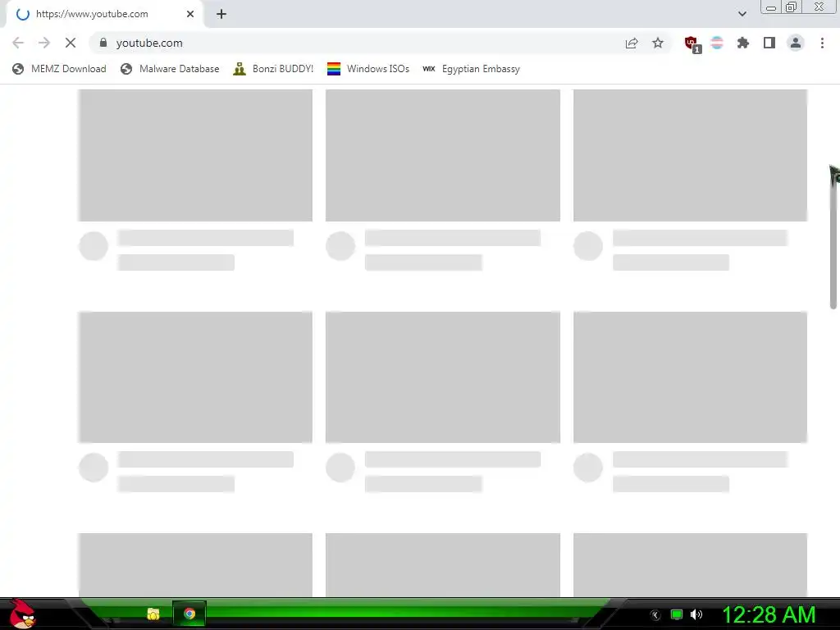Bookmark this tab with the star
Image resolution: width=840 pixels, height=630 pixels.
658,43
